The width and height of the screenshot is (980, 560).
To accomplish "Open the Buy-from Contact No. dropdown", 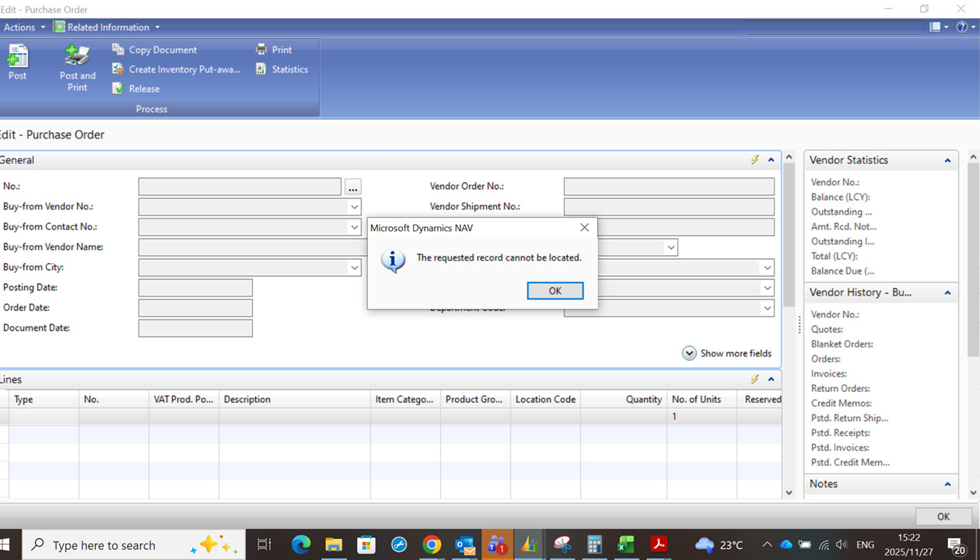I will [x=355, y=227].
